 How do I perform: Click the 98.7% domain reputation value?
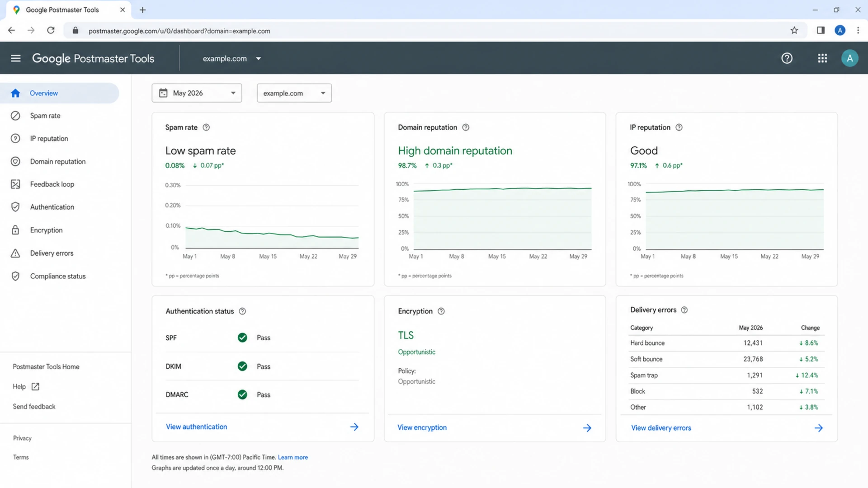407,166
